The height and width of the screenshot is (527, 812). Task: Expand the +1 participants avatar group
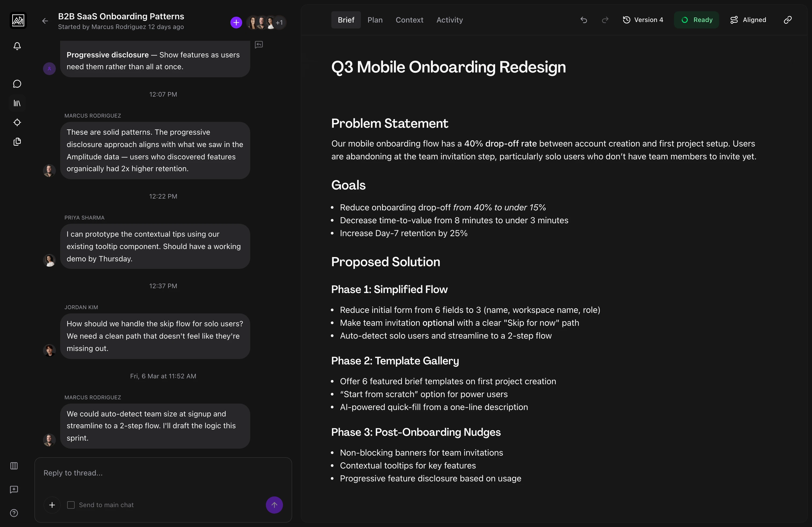(x=279, y=23)
